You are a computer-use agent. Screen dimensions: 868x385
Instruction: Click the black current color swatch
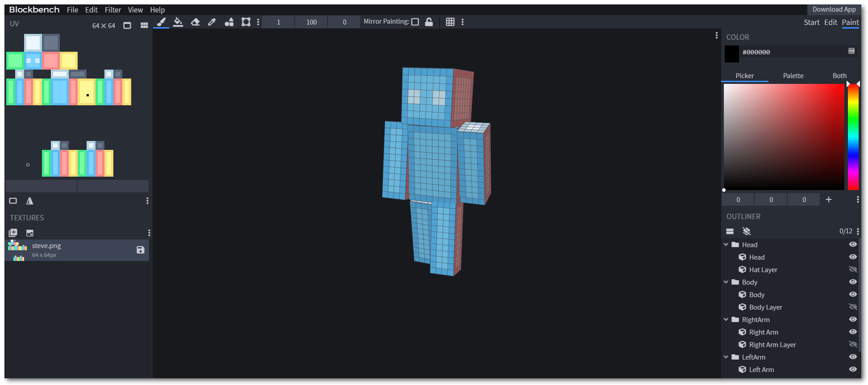pos(732,54)
